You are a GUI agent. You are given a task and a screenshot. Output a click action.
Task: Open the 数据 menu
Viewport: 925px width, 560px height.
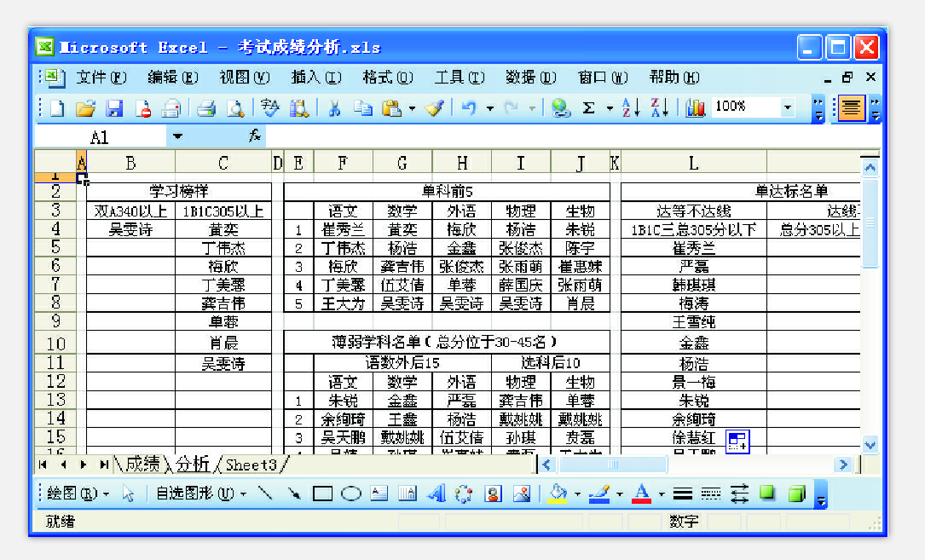530,78
